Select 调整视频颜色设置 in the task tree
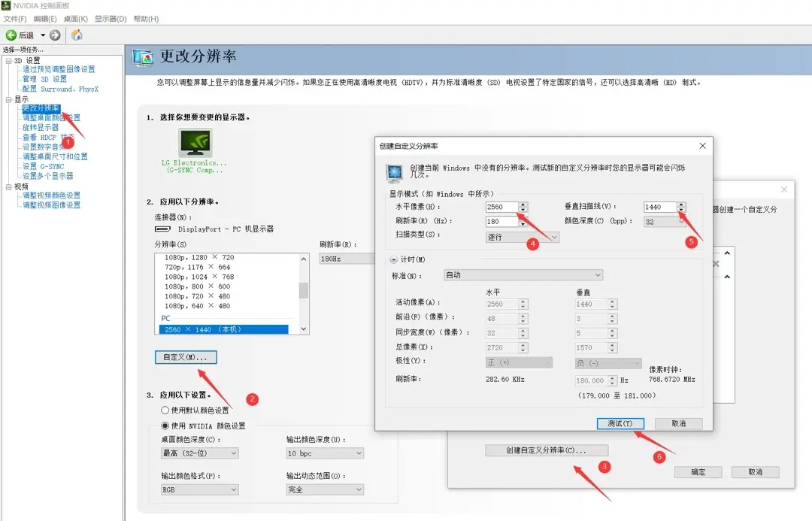 51,195
